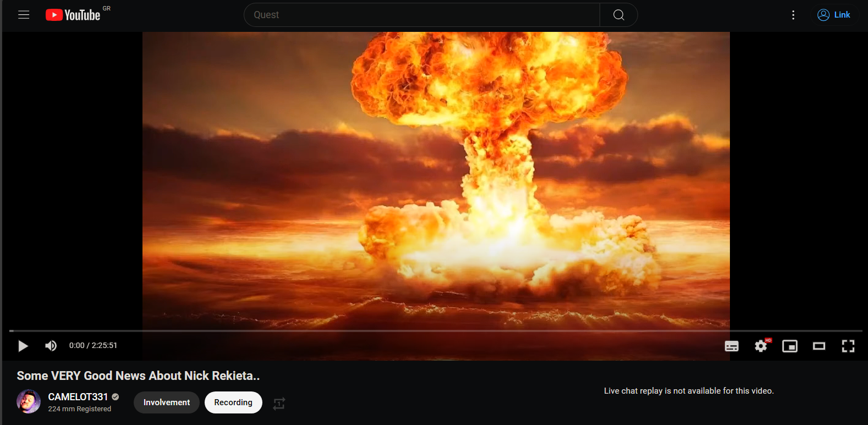Open the three-dot settings menu
This screenshot has width=868, height=425.
[x=793, y=15]
